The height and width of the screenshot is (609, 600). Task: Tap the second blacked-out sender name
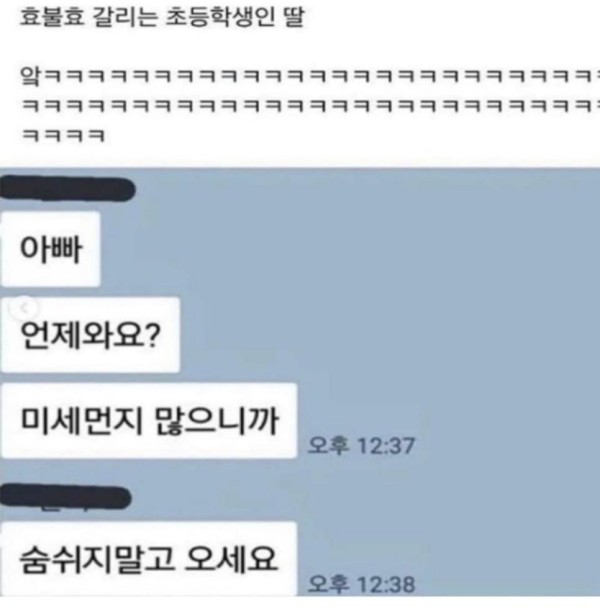tap(65, 497)
